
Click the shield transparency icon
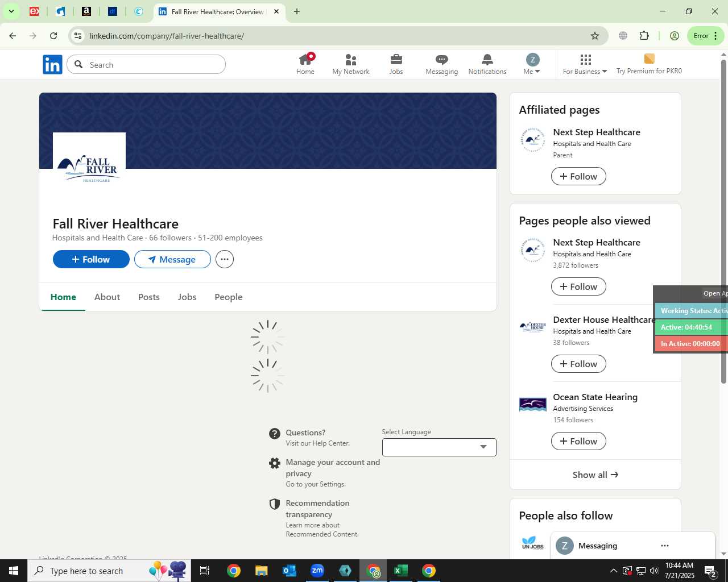(275, 504)
